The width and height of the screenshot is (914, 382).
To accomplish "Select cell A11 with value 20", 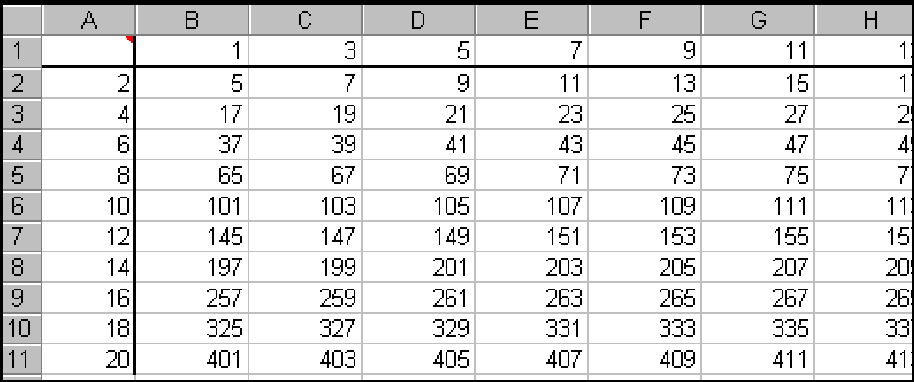I will coord(88,359).
